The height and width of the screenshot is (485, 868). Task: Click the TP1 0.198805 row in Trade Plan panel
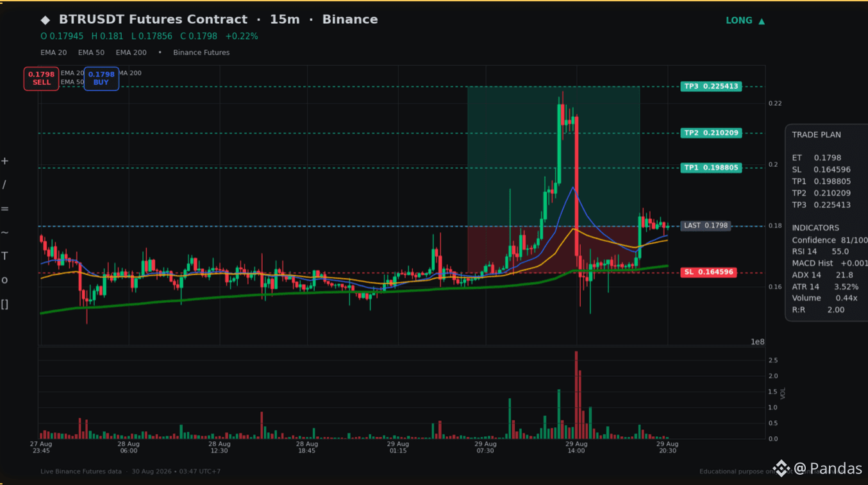821,182
